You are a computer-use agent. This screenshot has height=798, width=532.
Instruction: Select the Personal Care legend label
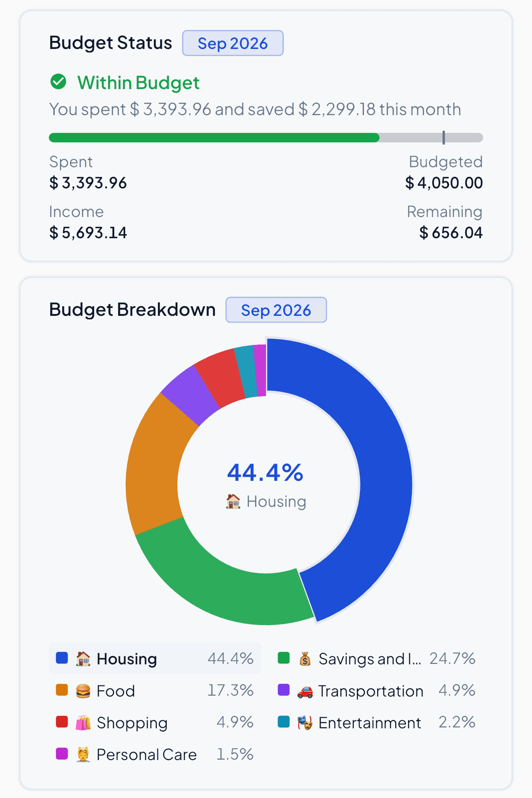[146, 755]
